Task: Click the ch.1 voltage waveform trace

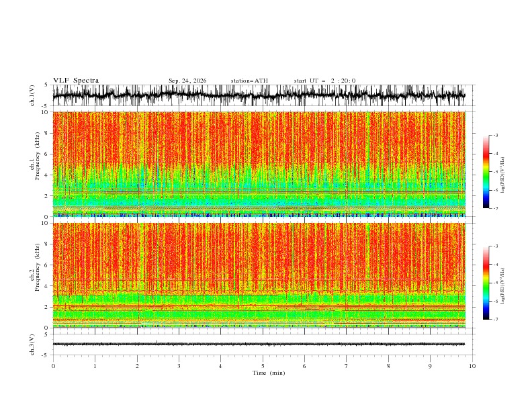Action: point(259,95)
